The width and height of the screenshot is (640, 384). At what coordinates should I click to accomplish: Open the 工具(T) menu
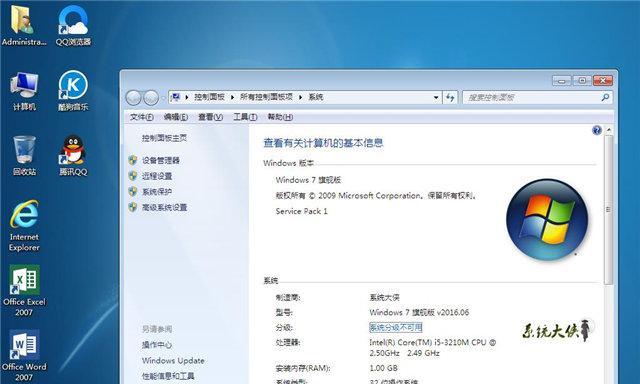click(x=245, y=117)
